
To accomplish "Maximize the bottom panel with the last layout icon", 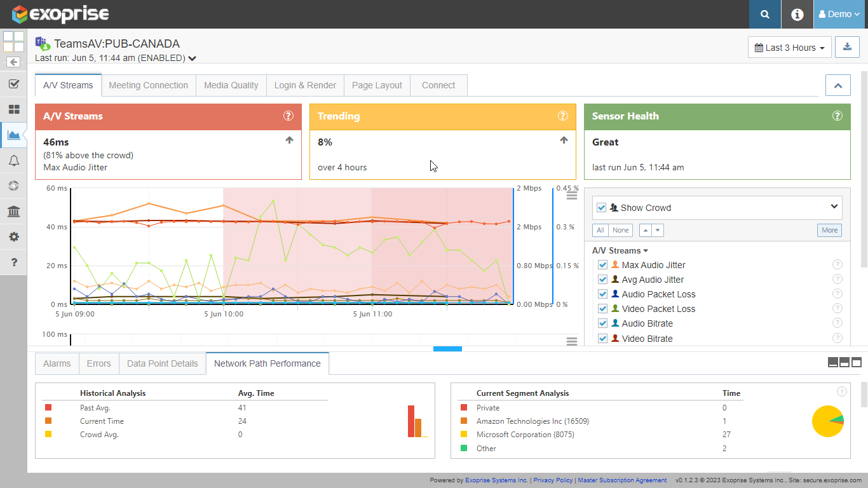I will (x=857, y=362).
